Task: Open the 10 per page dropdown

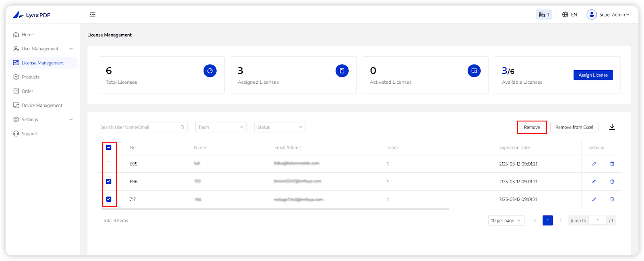Action: point(506,221)
